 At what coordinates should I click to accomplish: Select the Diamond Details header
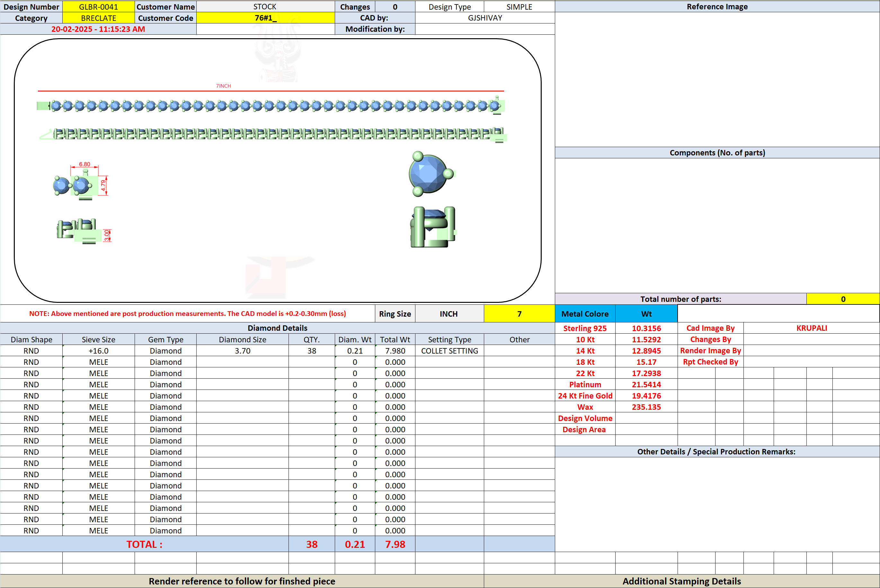277,328
